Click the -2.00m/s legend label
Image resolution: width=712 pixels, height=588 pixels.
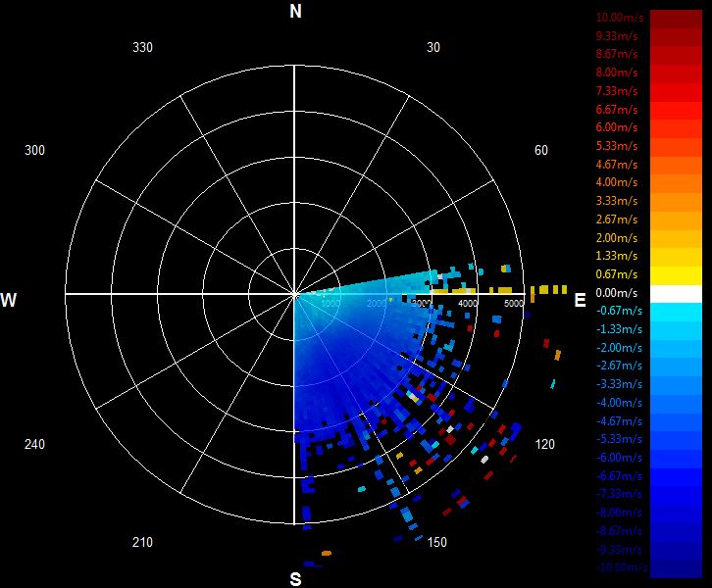pos(619,348)
